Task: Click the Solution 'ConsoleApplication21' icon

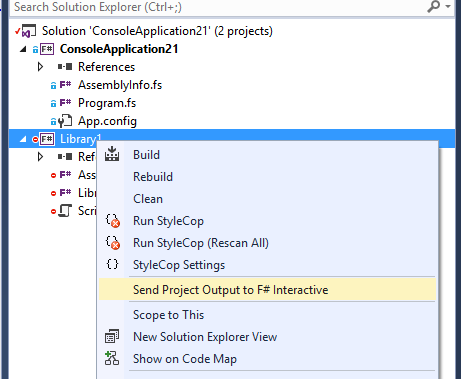Action: [29, 31]
